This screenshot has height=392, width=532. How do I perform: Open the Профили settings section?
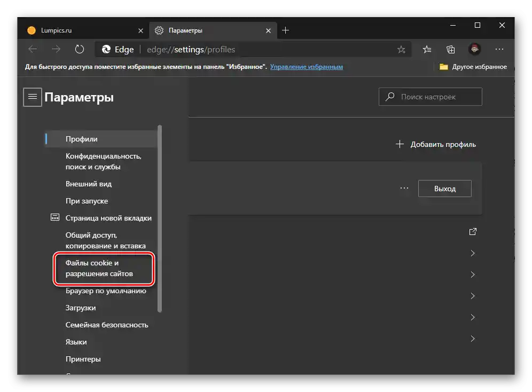(101, 139)
